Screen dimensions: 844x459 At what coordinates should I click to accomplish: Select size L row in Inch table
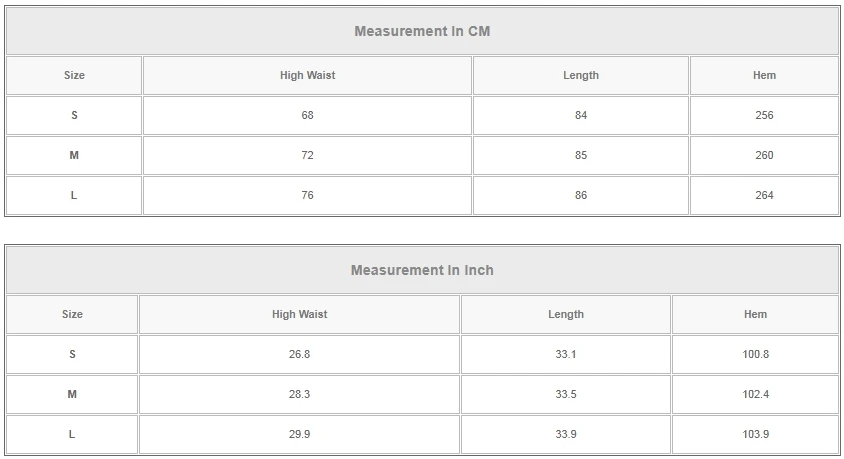[x=72, y=434]
